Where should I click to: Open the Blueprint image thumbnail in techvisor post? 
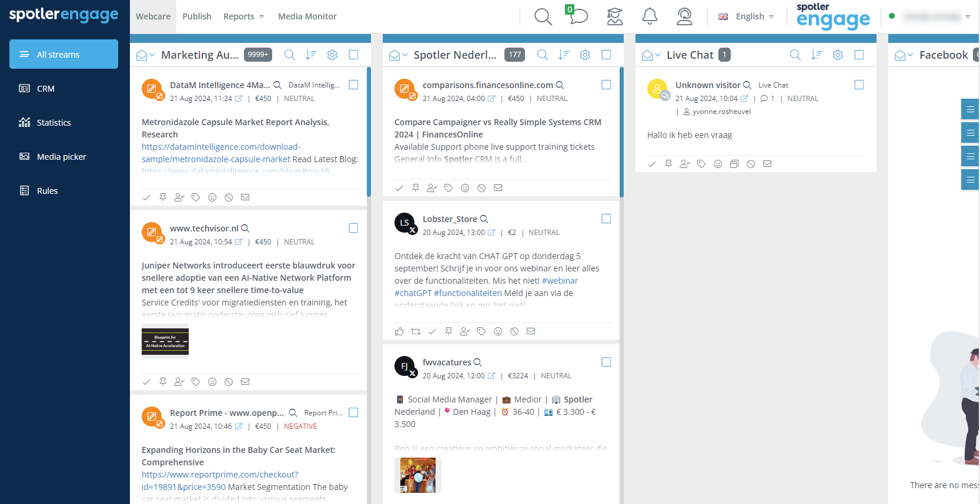[x=165, y=341]
